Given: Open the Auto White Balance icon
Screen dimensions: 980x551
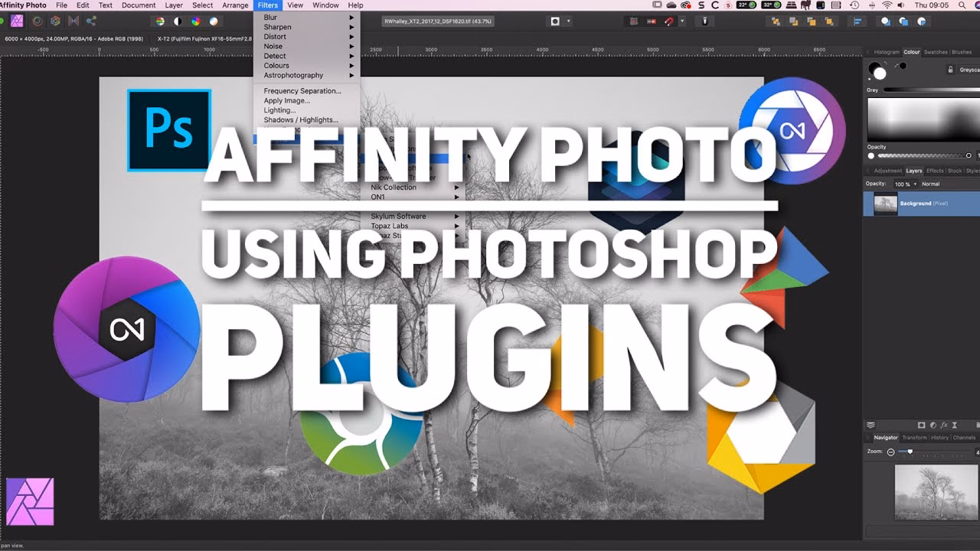Looking at the screenshot, I should click(x=214, y=21).
